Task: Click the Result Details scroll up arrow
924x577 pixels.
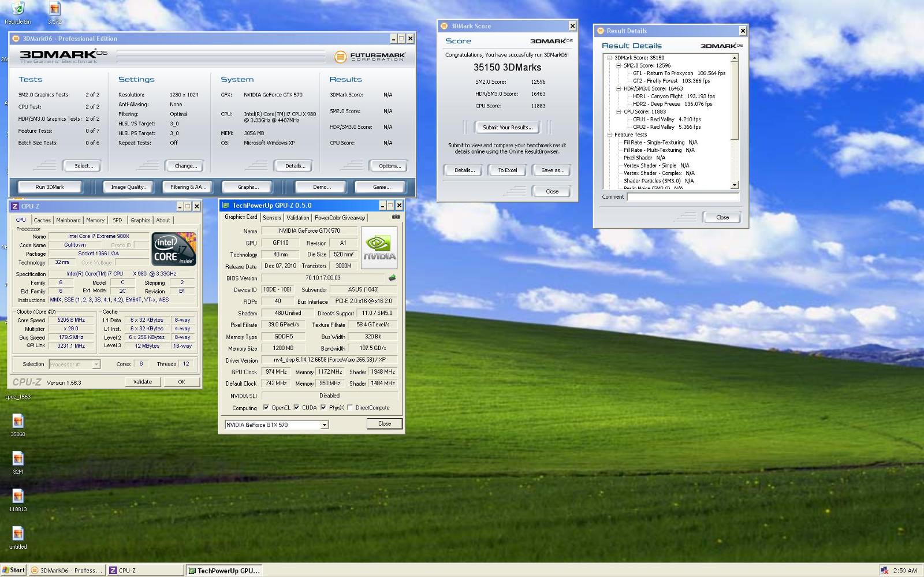Action: click(x=735, y=58)
